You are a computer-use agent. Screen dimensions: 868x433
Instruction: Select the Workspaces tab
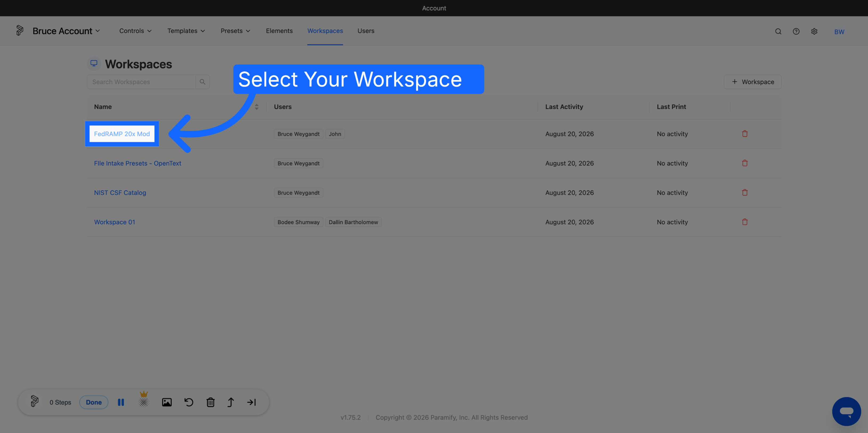pos(325,31)
